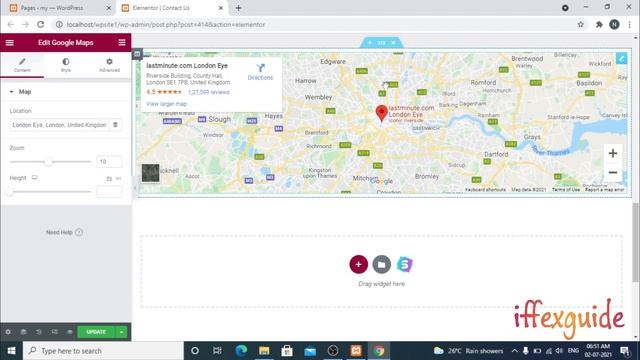Click the green UPDATE button
640x360 pixels.
pyautogui.click(x=96, y=332)
